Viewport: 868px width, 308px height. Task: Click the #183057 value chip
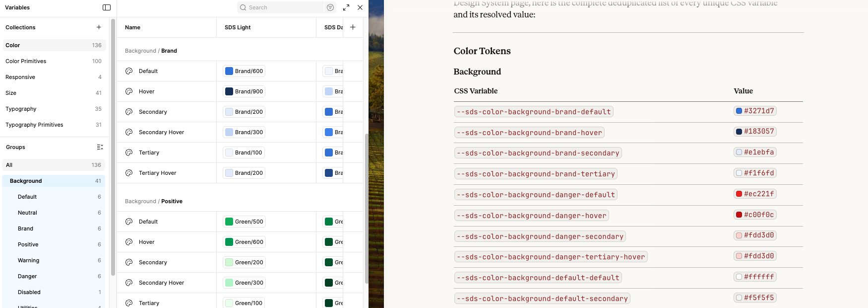(755, 132)
